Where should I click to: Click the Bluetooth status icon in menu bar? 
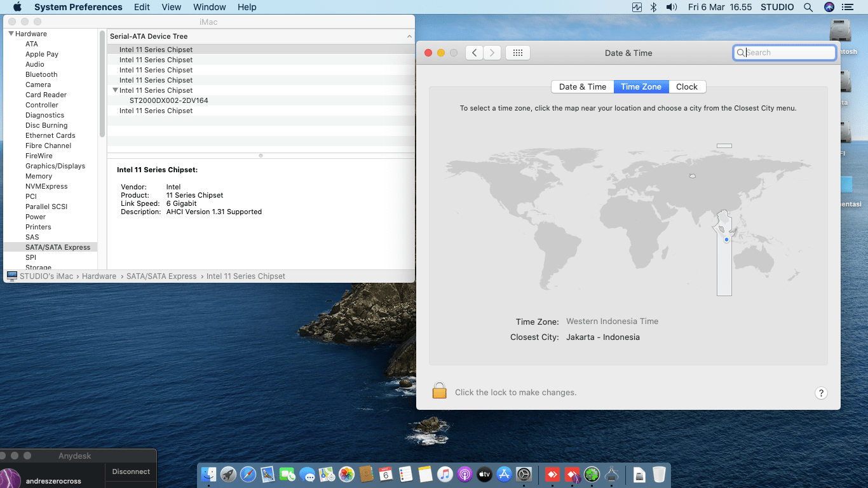click(653, 7)
